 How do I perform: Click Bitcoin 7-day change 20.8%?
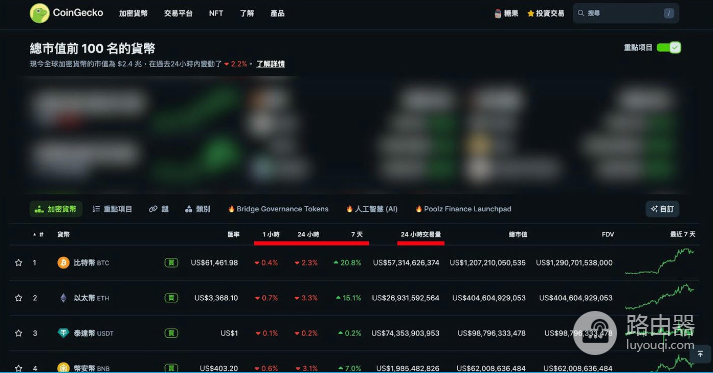[x=347, y=262]
